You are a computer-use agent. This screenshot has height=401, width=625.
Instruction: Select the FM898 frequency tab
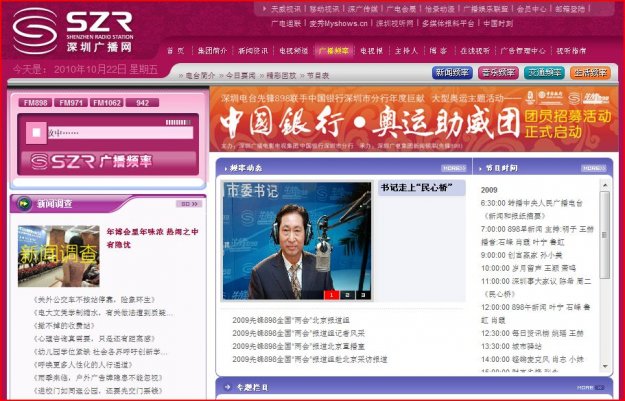[35, 103]
